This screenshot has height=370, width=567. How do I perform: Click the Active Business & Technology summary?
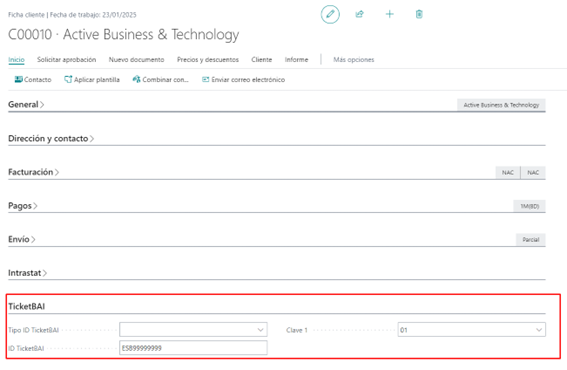click(501, 105)
